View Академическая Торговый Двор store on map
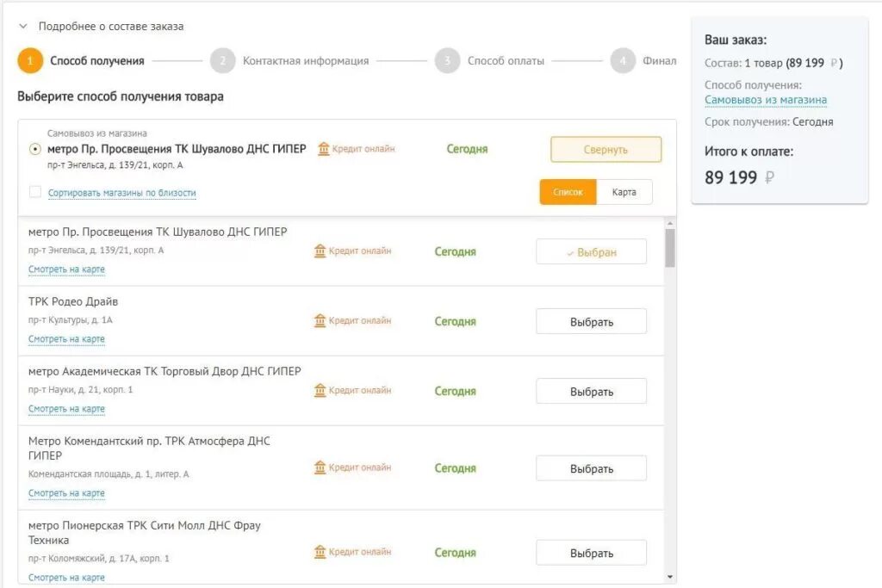 pos(66,409)
